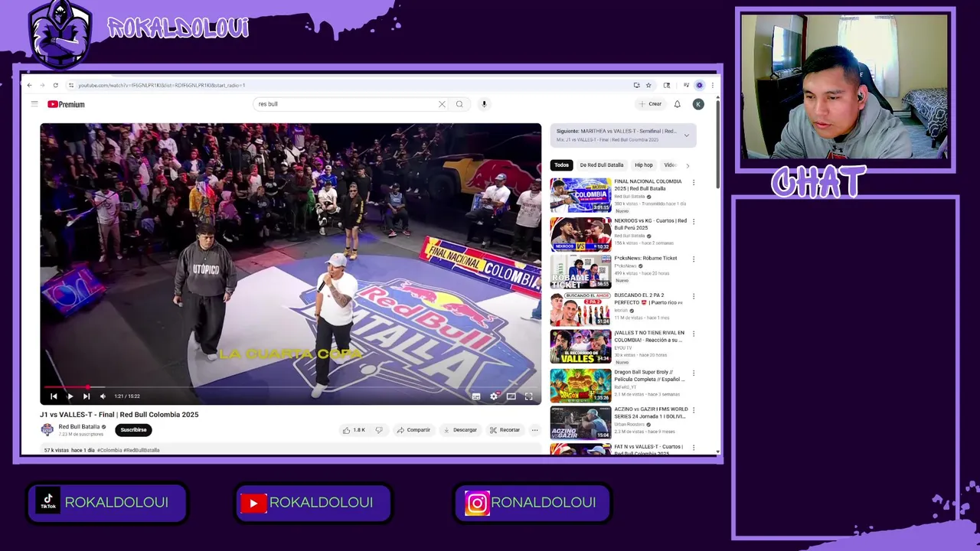Open options for Róbame Ticket video

[694, 259]
